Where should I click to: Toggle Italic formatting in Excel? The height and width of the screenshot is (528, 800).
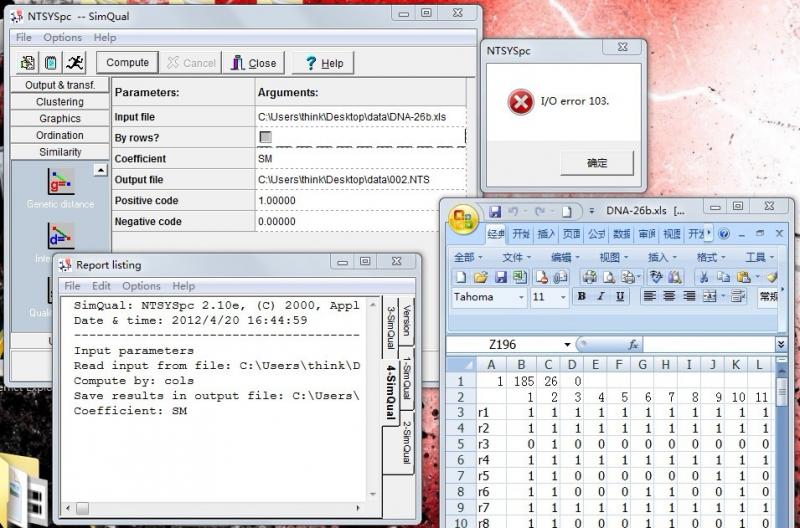(601, 296)
